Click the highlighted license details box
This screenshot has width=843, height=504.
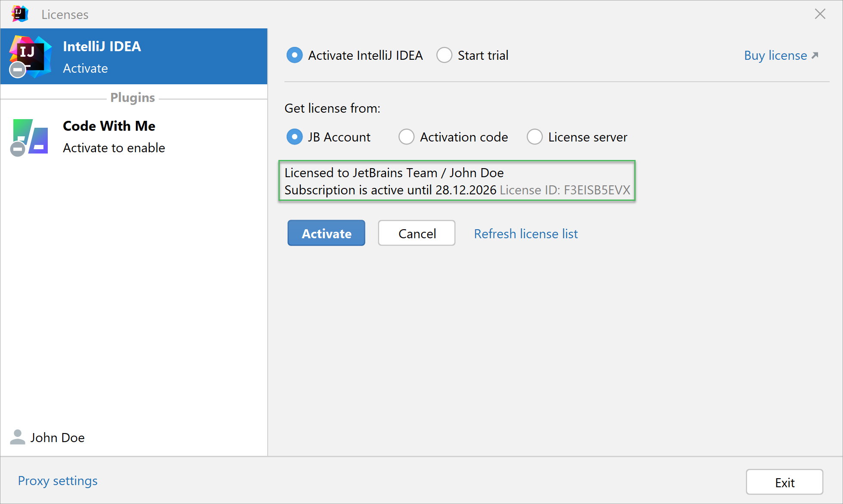(x=457, y=181)
